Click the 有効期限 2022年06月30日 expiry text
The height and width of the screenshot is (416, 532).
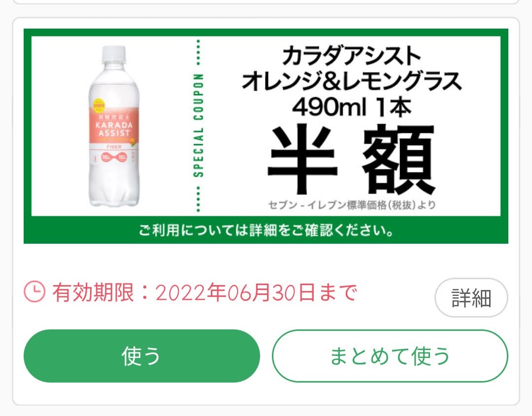[x=204, y=292]
